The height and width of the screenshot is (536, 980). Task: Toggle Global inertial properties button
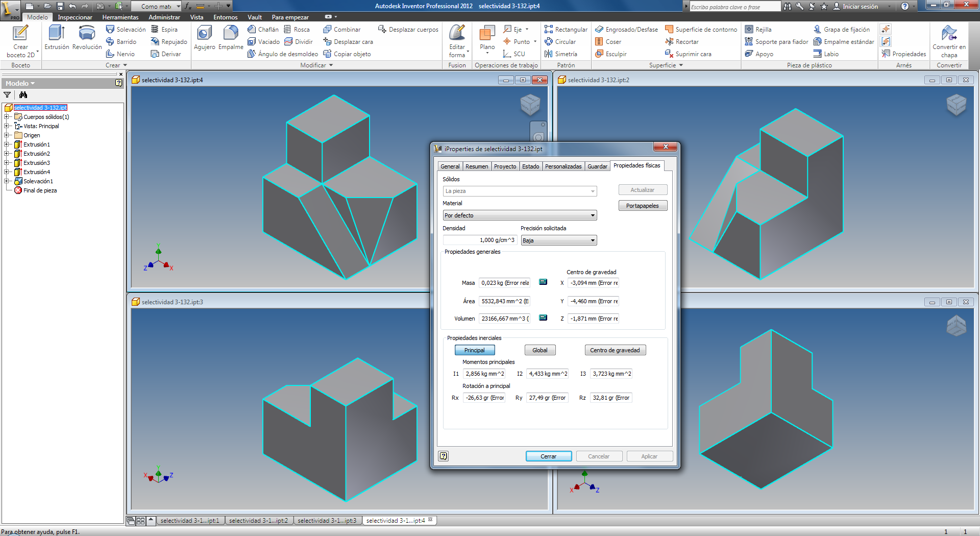(540, 350)
